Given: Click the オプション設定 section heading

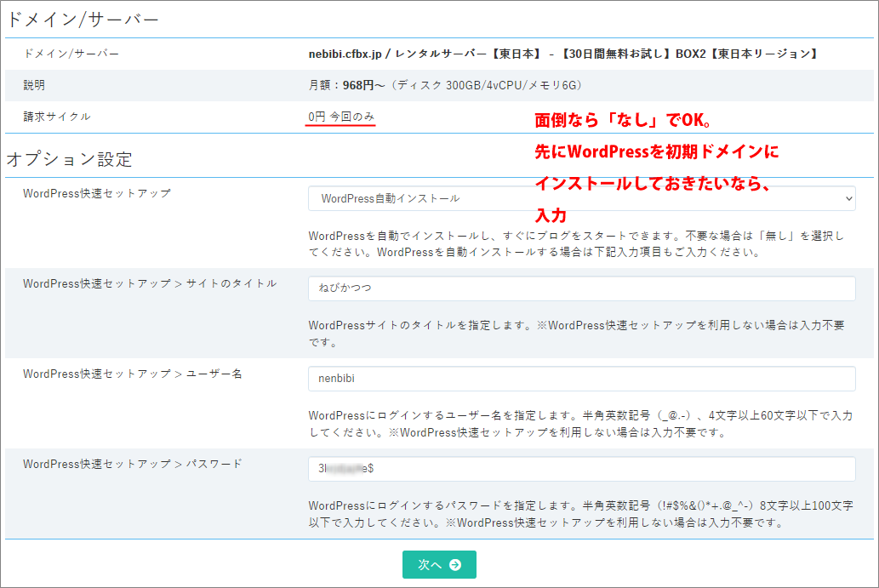Looking at the screenshot, I should (70, 159).
